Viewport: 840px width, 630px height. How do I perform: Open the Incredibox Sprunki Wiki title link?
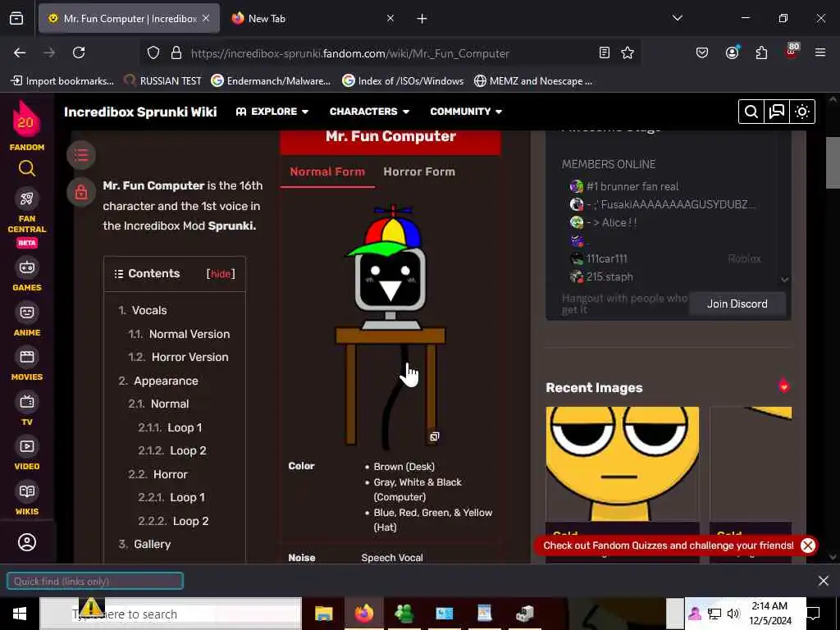point(140,112)
